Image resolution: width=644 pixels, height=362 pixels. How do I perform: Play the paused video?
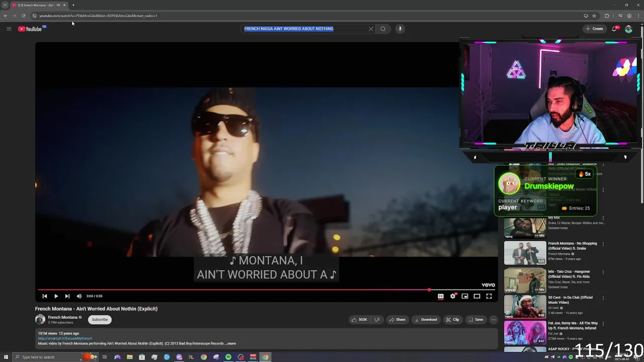pos(56,296)
